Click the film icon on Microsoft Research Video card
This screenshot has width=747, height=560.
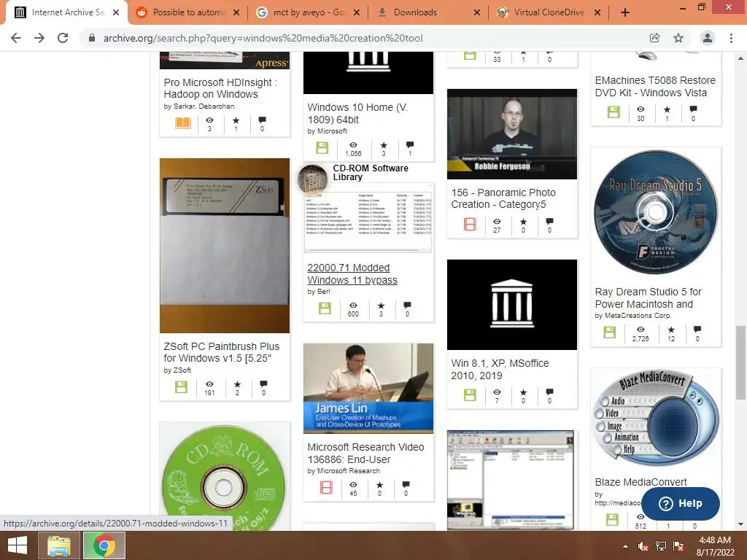tap(326, 487)
